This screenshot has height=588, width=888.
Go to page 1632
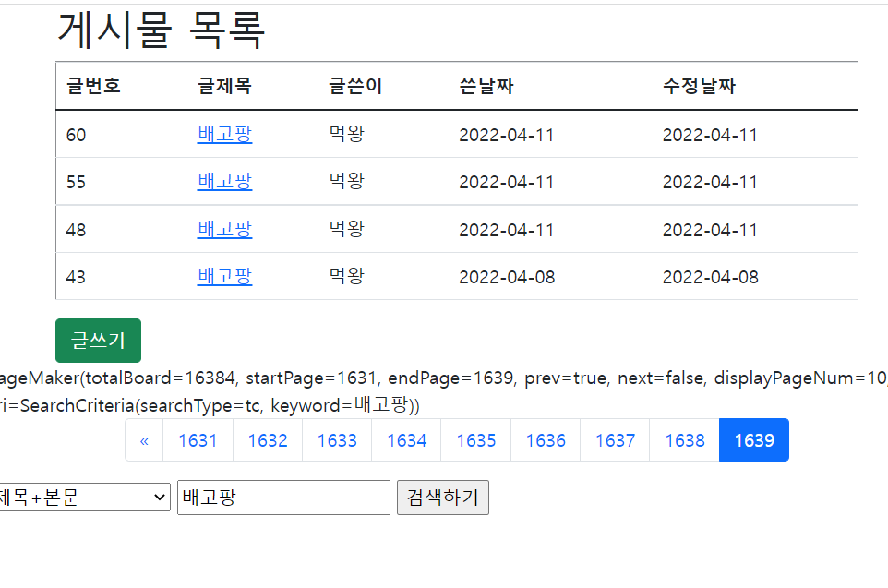(268, 440)
